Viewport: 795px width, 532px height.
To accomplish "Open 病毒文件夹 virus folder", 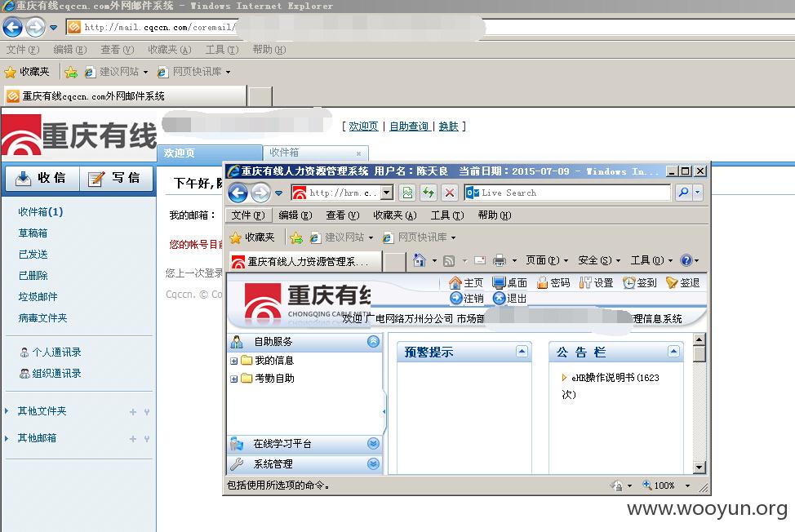I will coord(42,318).
